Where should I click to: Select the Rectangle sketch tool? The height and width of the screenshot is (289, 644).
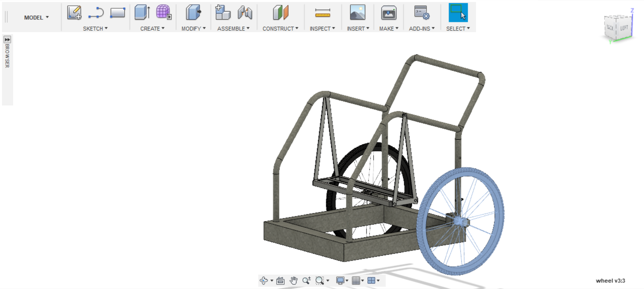(x=118, y=13)
